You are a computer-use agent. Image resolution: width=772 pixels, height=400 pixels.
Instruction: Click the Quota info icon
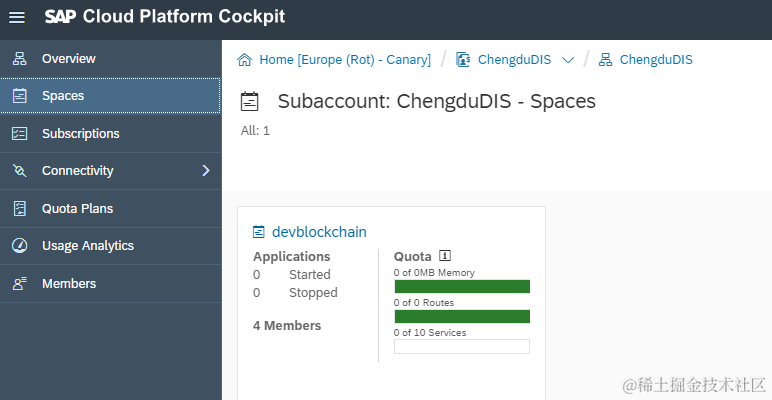tap(445, 256)
